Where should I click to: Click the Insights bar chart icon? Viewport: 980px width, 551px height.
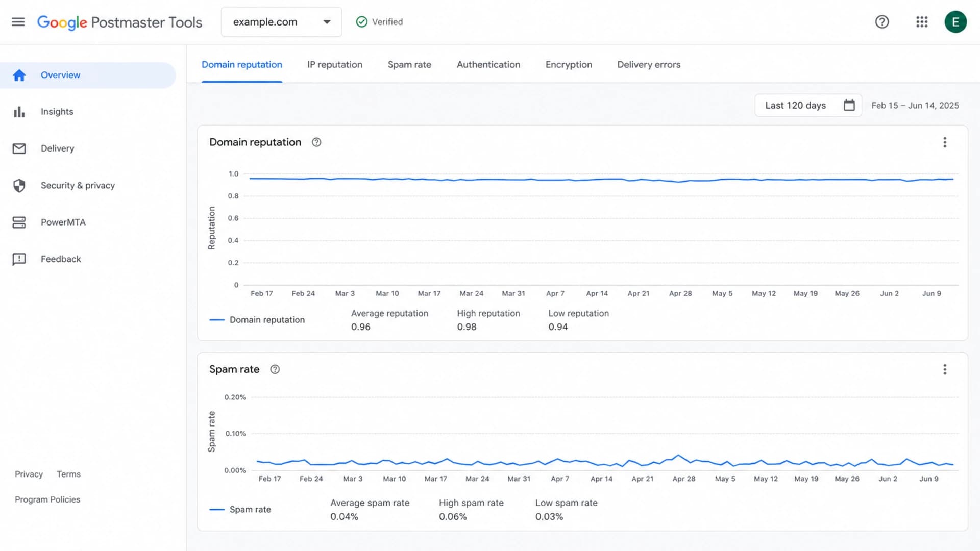[x=19, y=112]
